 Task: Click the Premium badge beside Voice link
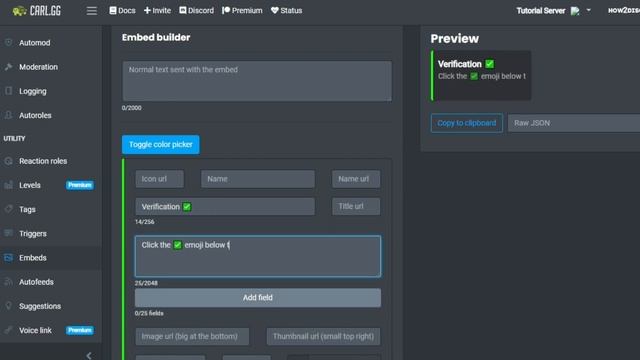click(x=80, y=330)
